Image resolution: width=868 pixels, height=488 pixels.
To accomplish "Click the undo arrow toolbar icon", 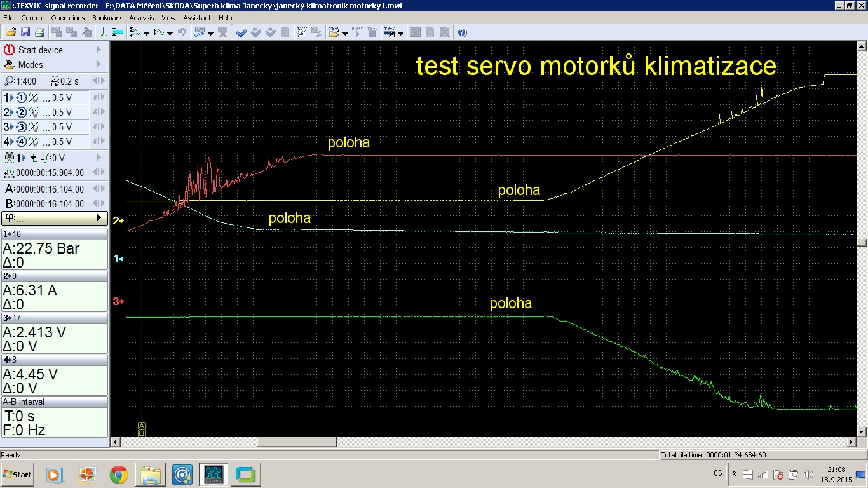I will click(x=181, y=32).
